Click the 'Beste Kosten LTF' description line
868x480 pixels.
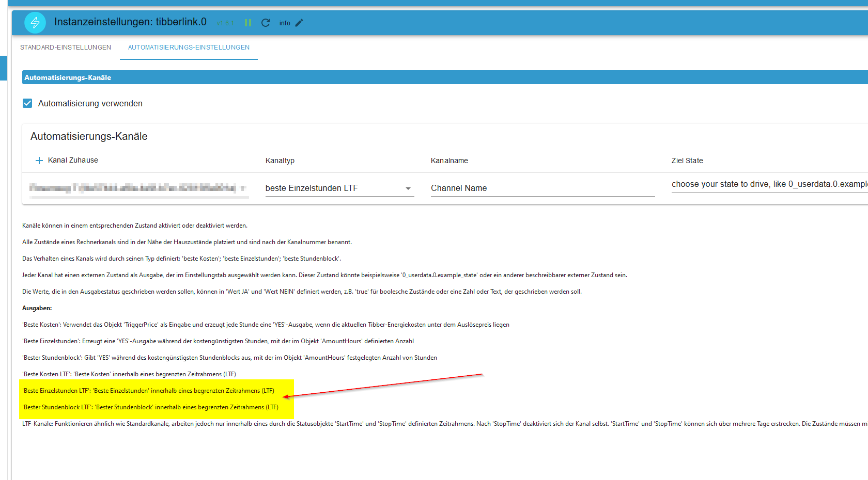(x=129, y=374)
